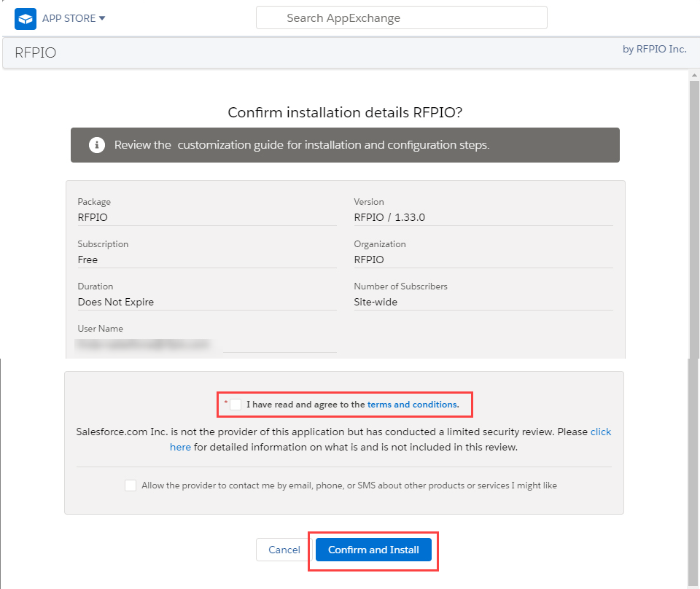Click the info icon in the gray banner

coord(97,145)
